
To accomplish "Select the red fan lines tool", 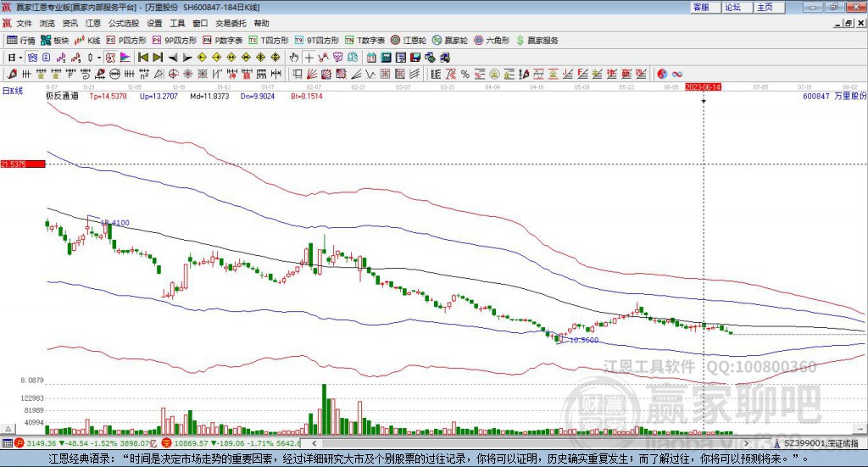I will click(x=312, y=74).
